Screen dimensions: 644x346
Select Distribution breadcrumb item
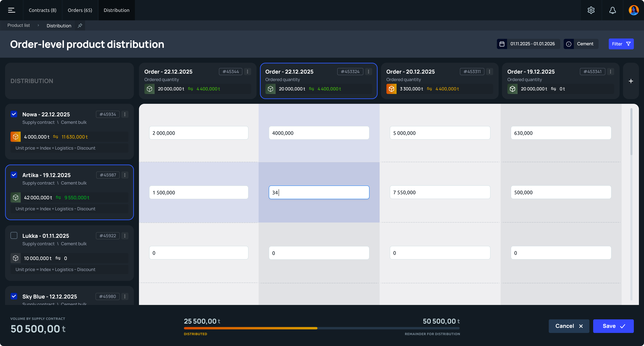click(x=59, y=26)
